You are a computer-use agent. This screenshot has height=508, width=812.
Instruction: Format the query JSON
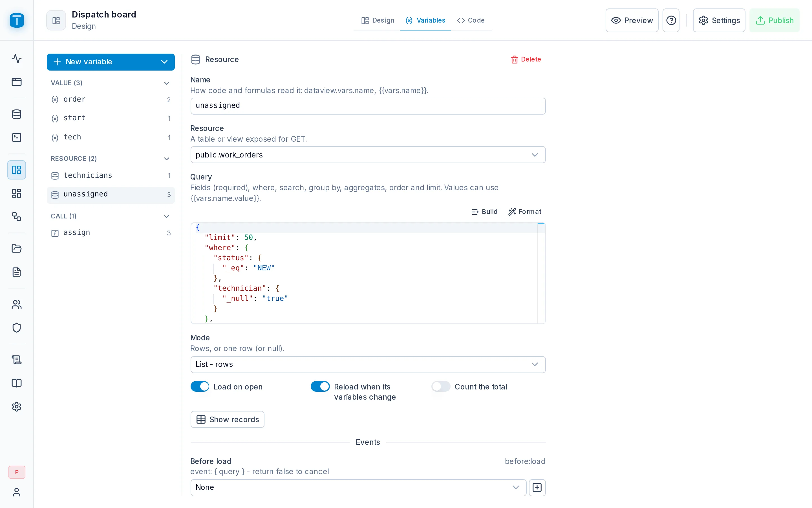(525, 212)
